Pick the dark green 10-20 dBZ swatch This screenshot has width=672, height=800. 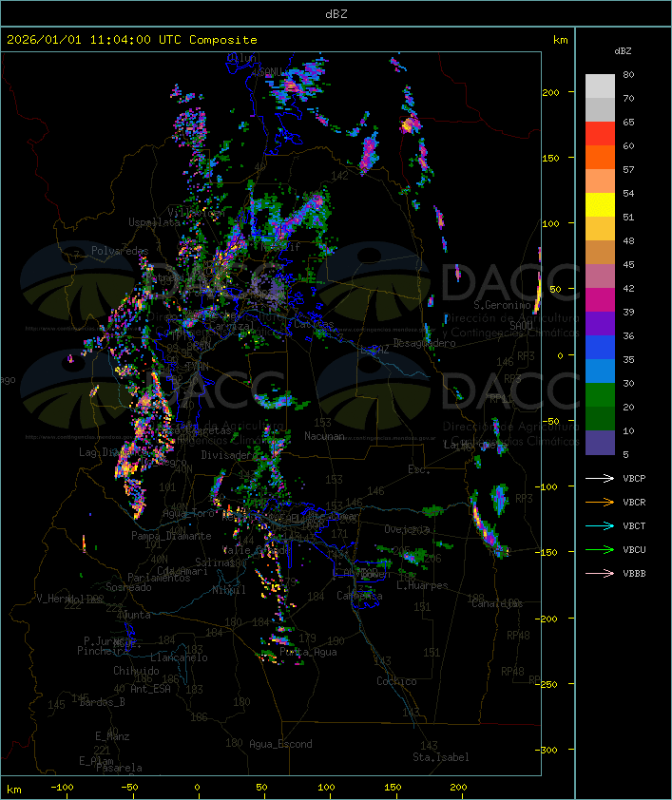[600, 418]
